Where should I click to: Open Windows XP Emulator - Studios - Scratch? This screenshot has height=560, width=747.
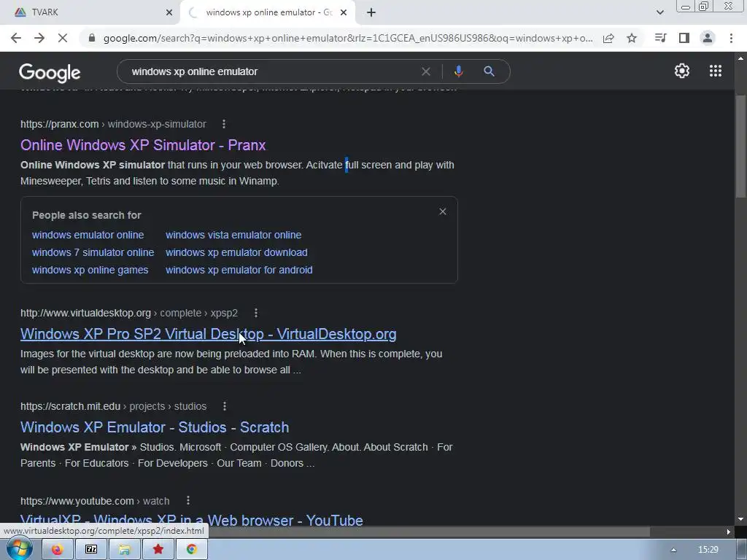(x=155, y=427)
